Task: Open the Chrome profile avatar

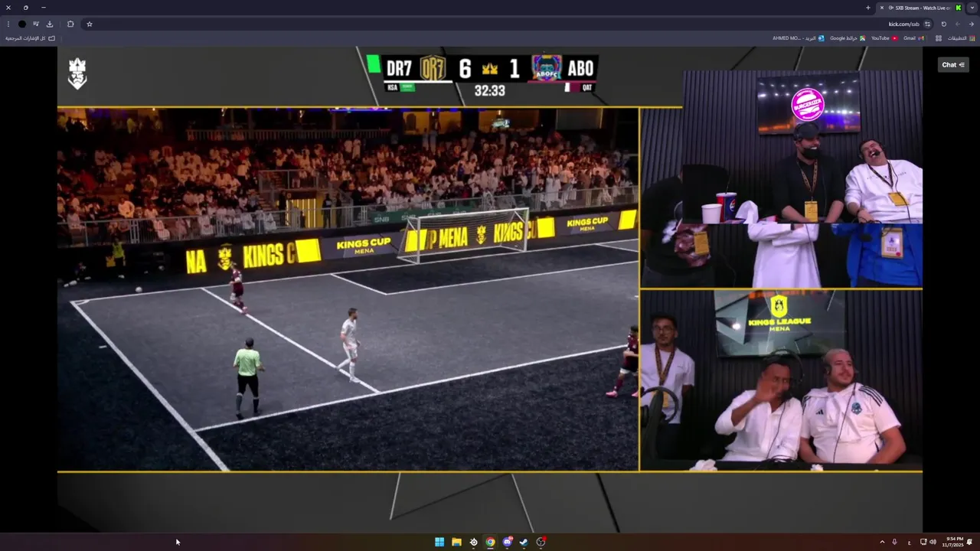Action: click(21, 24)
